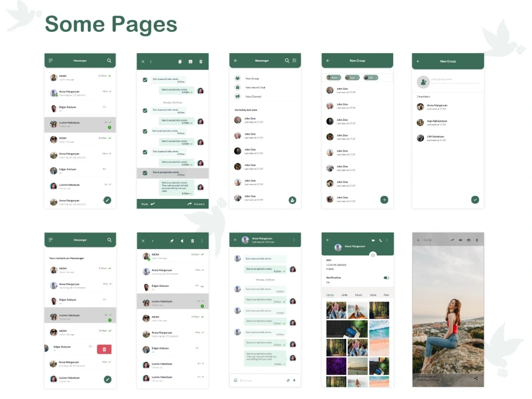Click the Forward button in the bottom bar
Image resolution: width=532 pixels, height=399 pixels.
(196, 204)
